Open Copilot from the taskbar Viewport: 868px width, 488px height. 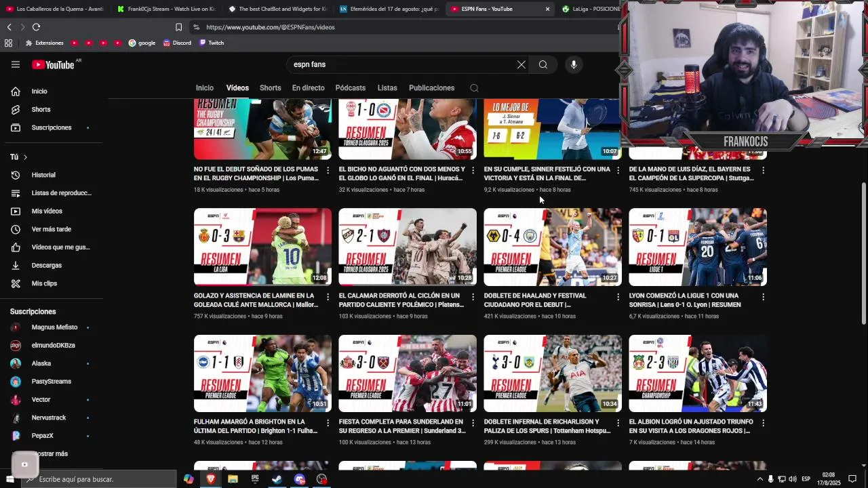pos(189,479)
